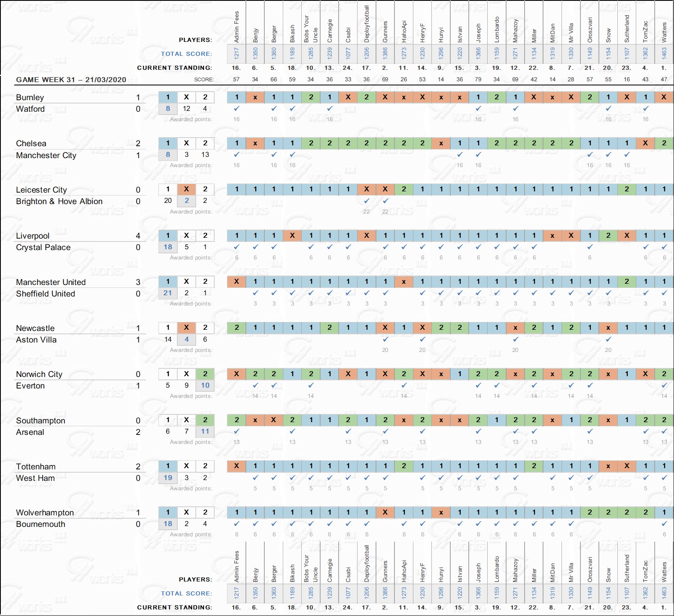
Task: Select HenryF's checkmark in the Newcastle row
Action: [422, 339]
